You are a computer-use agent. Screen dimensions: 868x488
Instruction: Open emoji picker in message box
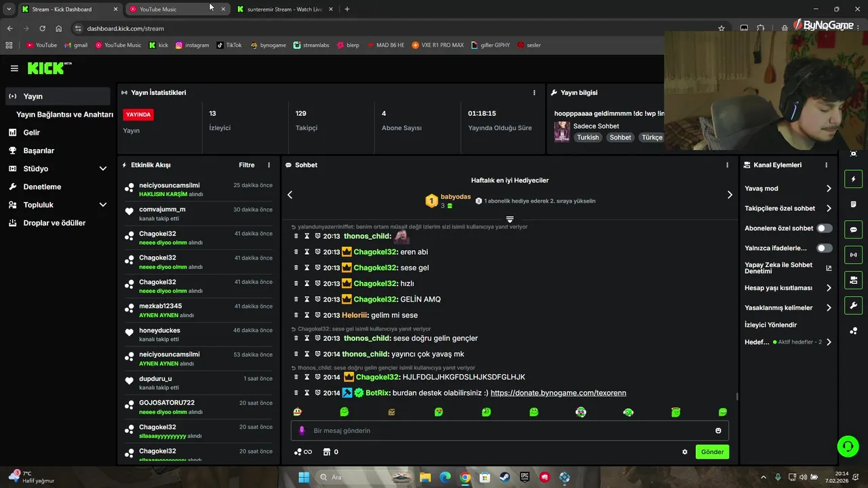coord(718,430)
